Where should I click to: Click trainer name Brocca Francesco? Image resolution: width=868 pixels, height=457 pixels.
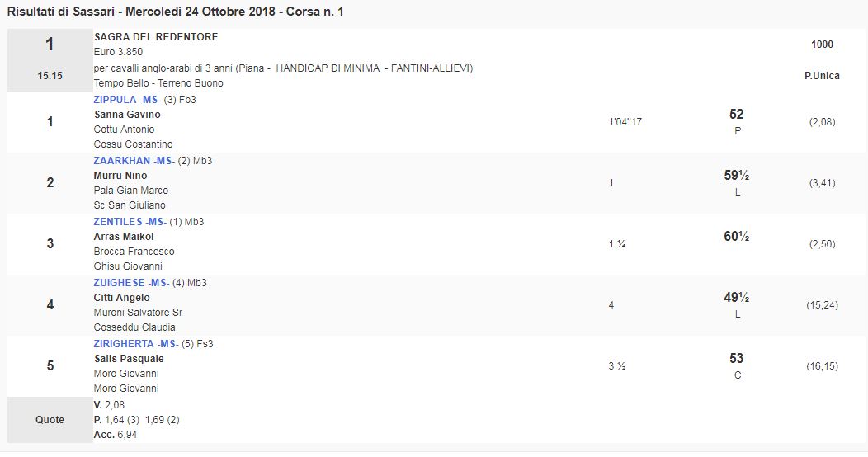coord(134,252)
